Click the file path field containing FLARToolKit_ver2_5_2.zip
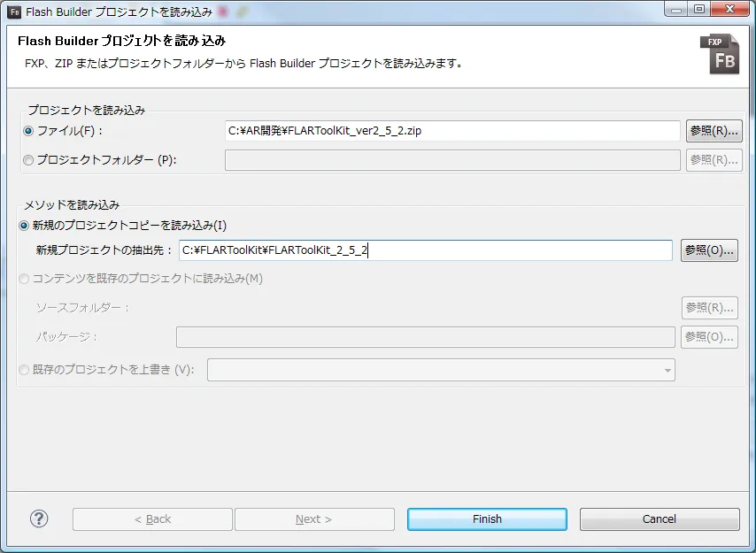The image size is (756, 553). 452,131
